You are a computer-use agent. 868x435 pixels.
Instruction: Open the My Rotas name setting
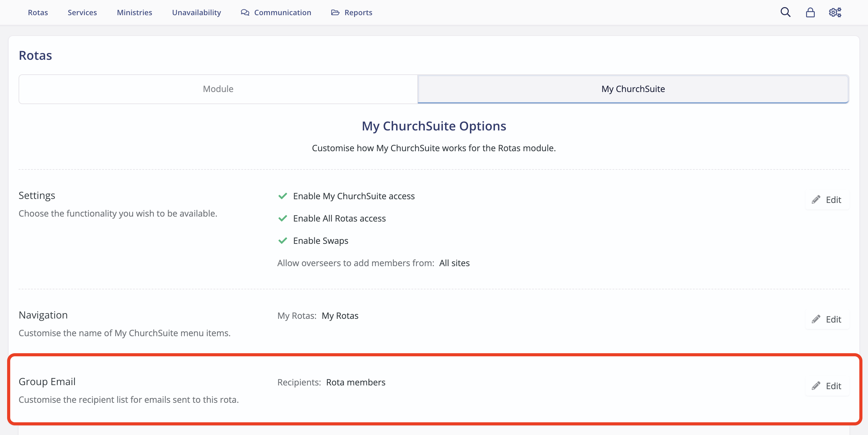(x=340, y=316)
